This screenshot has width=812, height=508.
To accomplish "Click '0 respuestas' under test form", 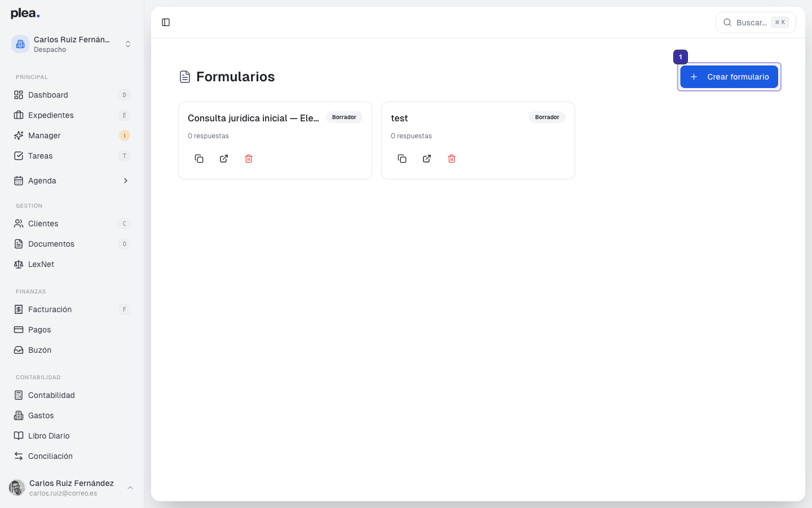I will (411, 136).
